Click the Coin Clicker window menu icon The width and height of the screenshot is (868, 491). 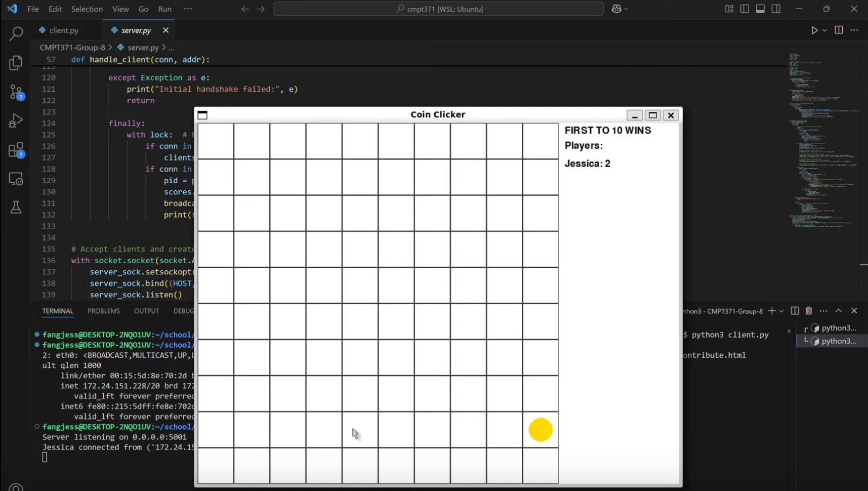[x=202, y=115]
